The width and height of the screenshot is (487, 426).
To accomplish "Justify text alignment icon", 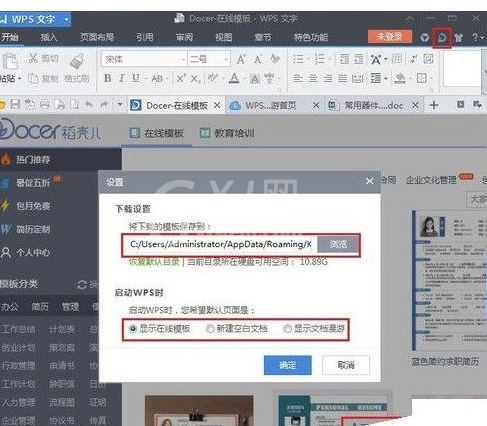I will pyautogui.click(x=342, y=79).
